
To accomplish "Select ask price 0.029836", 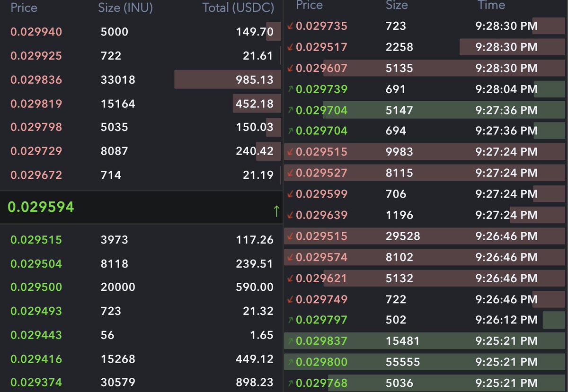I will point(36,80).
